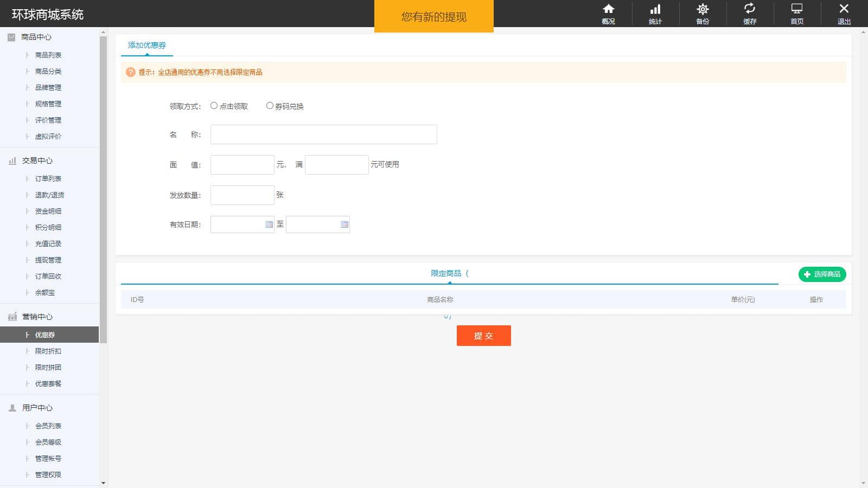
Task: Open the end date calendar picker icon
Action: [x=344, y=224]
